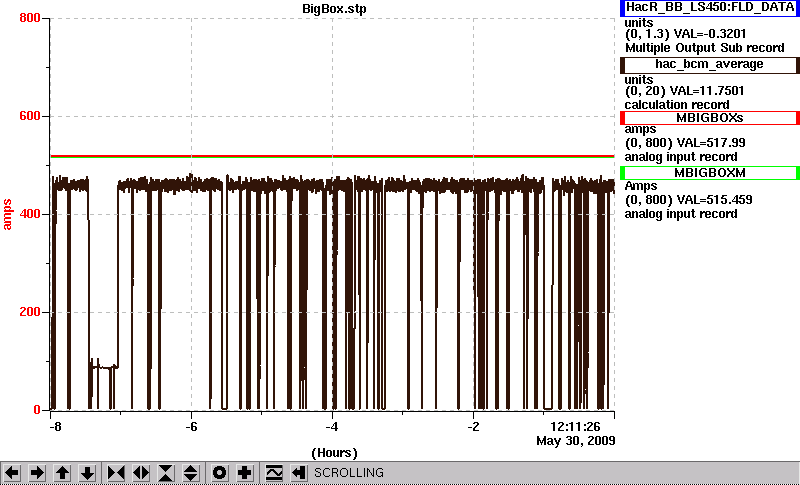Click the 400 y-axis tick label
Image resolution: width=800 pixels, height=485 pixels.
click(x=30, y=214)
